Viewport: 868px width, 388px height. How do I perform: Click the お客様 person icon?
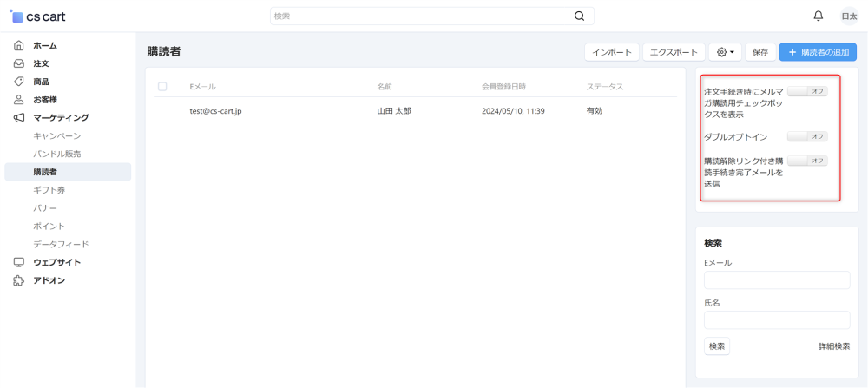pos(19,100)
